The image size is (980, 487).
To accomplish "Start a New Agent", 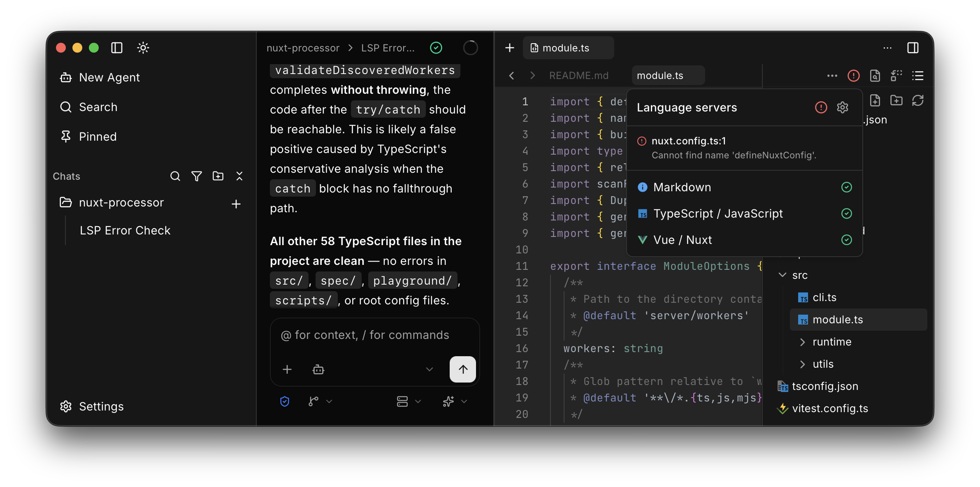I will [x=100, y=77].
